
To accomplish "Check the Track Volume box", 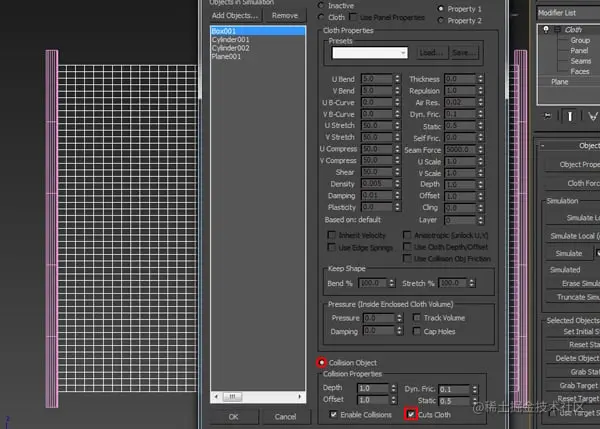I will [x=417, y=318].
